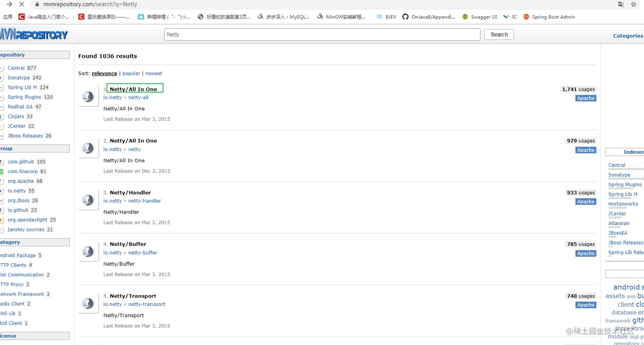Sort results by popular
This screenshot has height=345, width=644.
131,73
